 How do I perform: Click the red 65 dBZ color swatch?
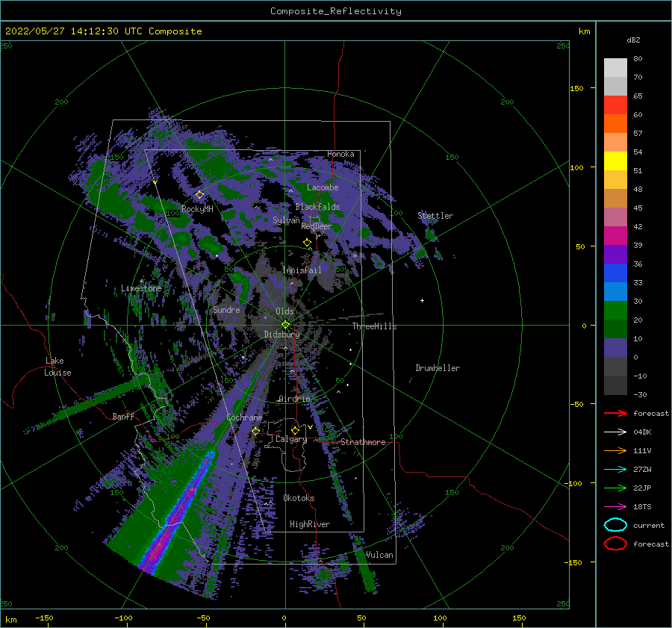(615, 105)
